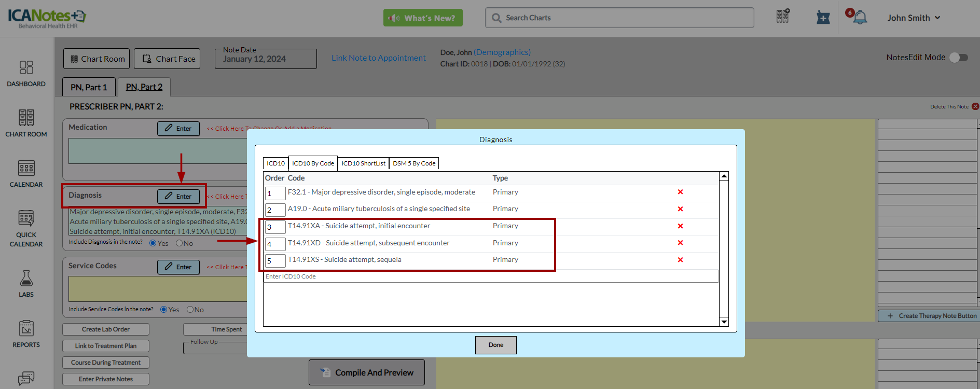Open Reports from the sidebar
The image size is (980, 389).
(26, 334)
